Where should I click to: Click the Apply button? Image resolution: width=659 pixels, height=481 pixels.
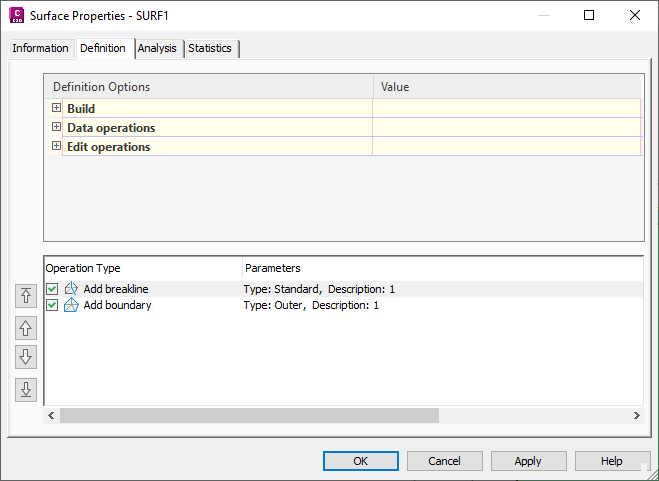529,461
